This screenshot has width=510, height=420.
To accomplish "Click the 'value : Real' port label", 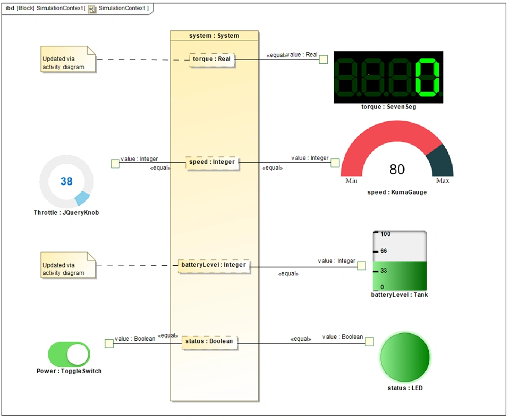I will 302,55.
